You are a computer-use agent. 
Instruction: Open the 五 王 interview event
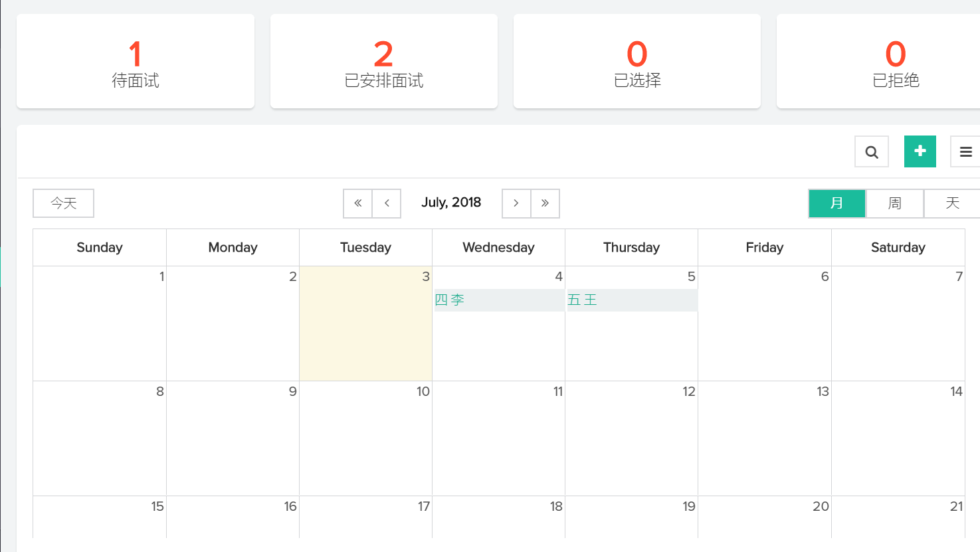pos(631,300)
